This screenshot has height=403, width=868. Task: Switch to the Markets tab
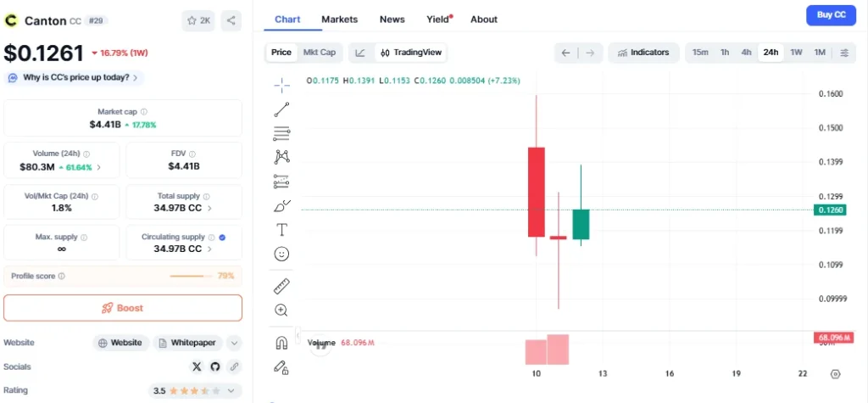click(339, 19)
